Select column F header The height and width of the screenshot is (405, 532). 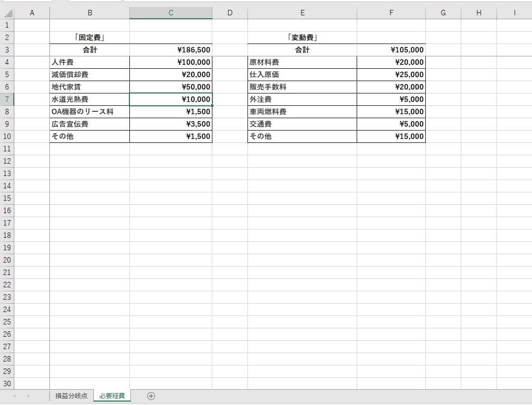(x=391, y=13)
